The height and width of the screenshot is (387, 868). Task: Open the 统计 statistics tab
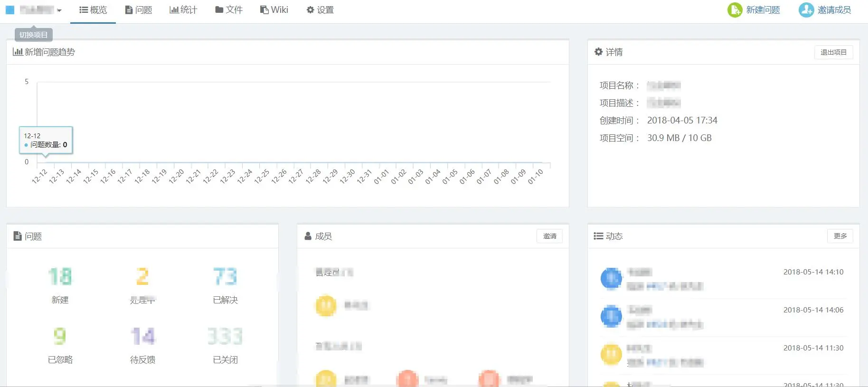point(183,10)
